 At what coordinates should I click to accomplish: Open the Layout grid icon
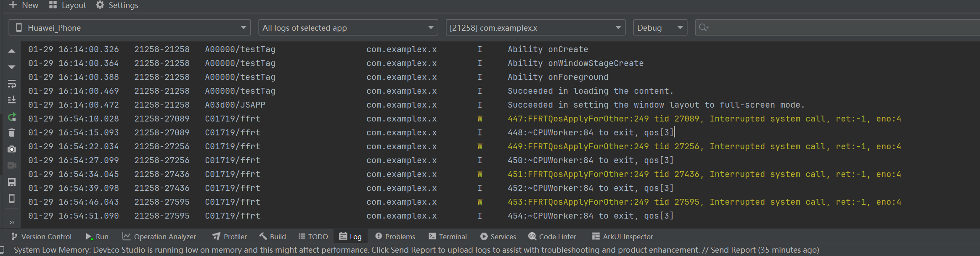click(x=53, y=5)
